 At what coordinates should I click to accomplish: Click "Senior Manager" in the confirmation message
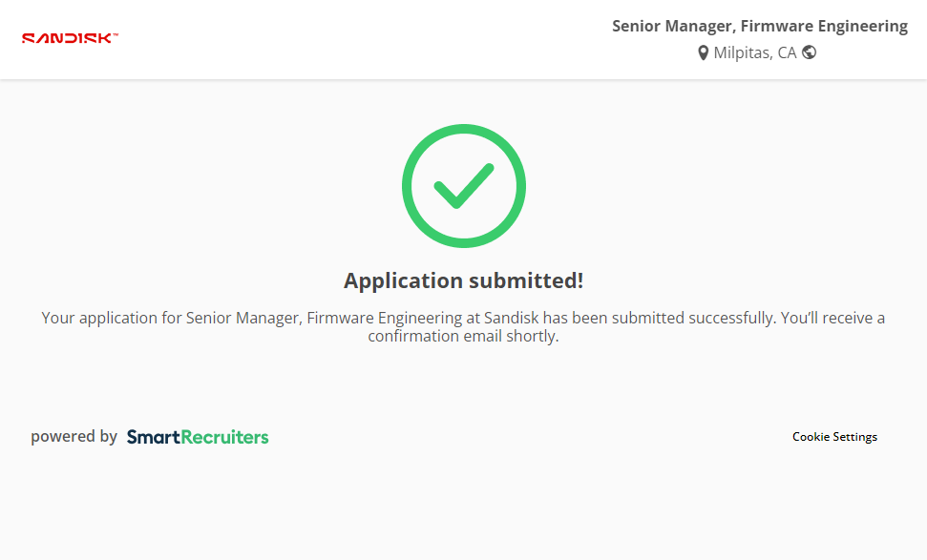click(x=242, y=318)
